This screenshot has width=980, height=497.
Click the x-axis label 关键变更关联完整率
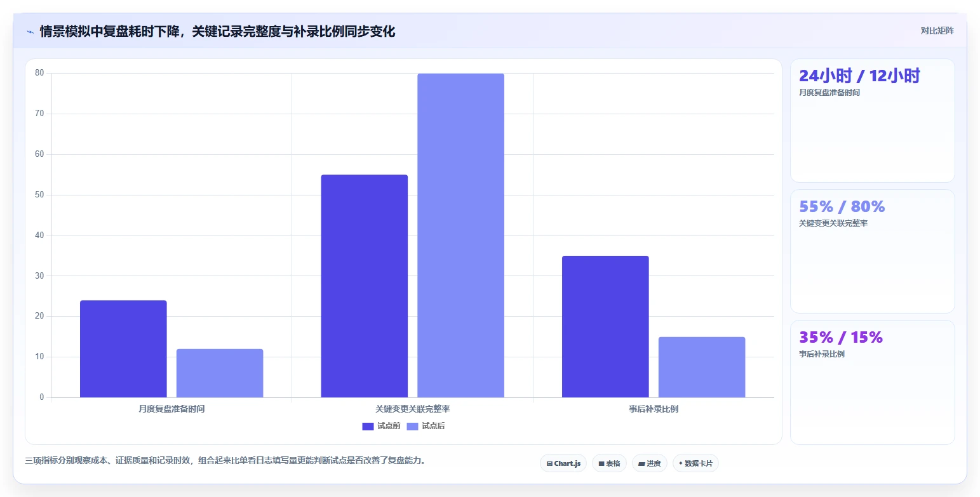tap(413, 409)
